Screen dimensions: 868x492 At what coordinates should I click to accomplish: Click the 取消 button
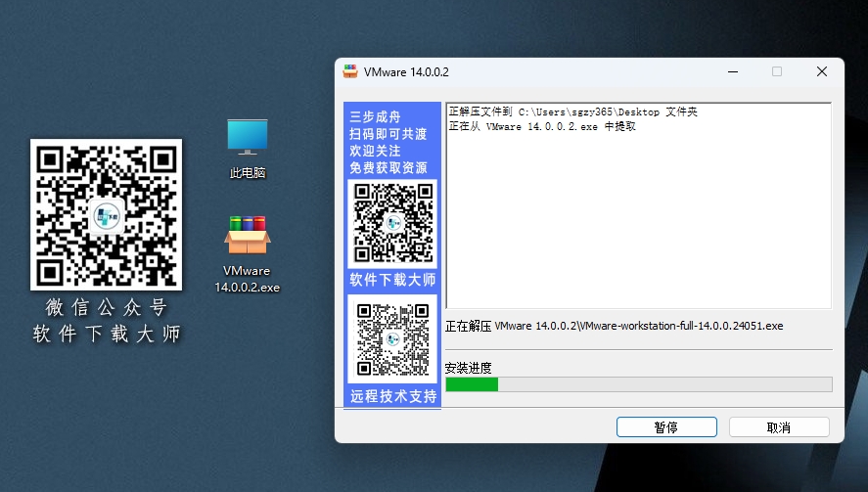(779, 427)
